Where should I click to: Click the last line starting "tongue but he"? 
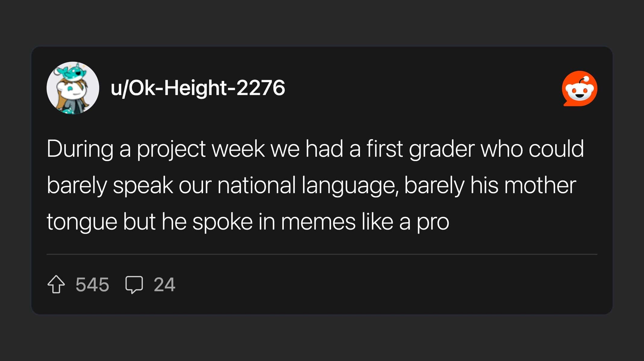click(248, 222)
